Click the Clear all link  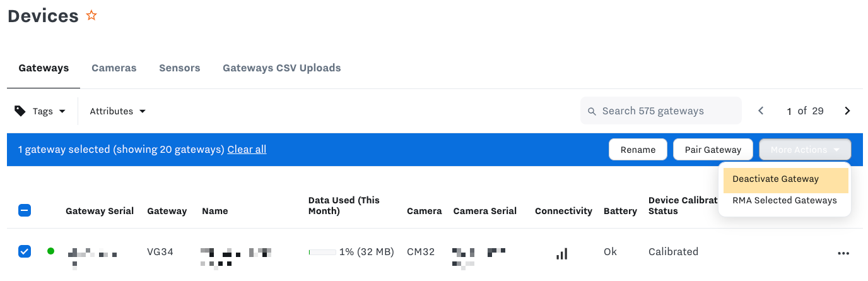click(x=247, y=150)
